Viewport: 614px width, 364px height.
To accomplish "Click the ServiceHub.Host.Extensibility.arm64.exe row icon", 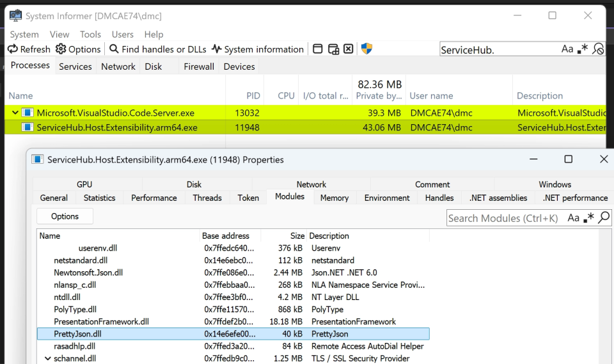I will pyautogui.click(x=28, y=127).
